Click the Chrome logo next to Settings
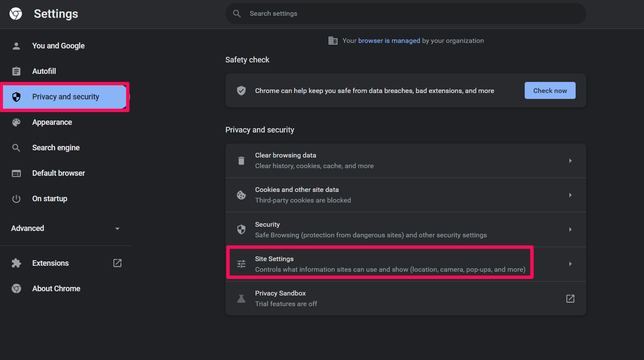 click(16, 14)
